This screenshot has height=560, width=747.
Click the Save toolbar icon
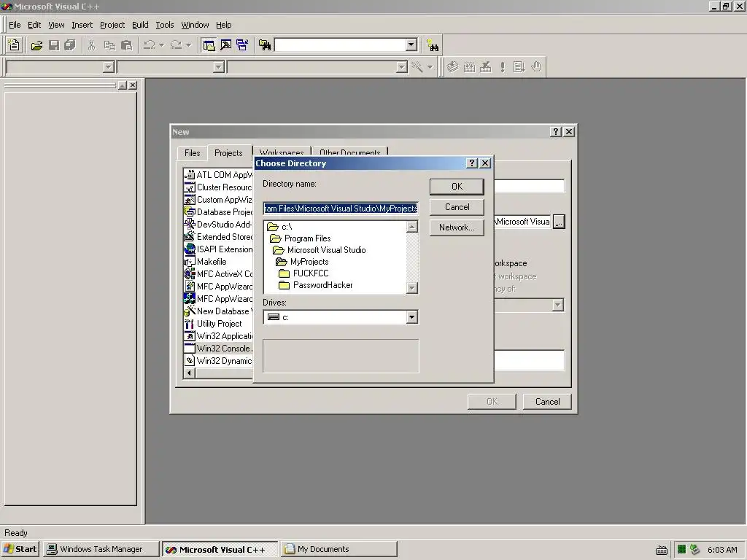(x=54, y=45)
